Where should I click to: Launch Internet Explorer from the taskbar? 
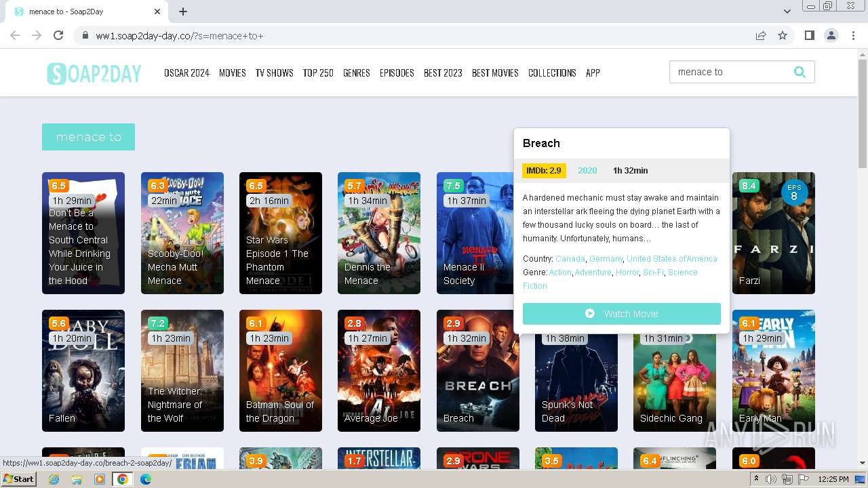pos(54,479)
